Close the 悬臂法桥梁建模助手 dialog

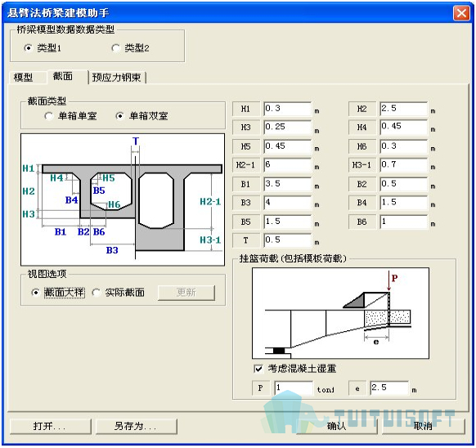461,13
